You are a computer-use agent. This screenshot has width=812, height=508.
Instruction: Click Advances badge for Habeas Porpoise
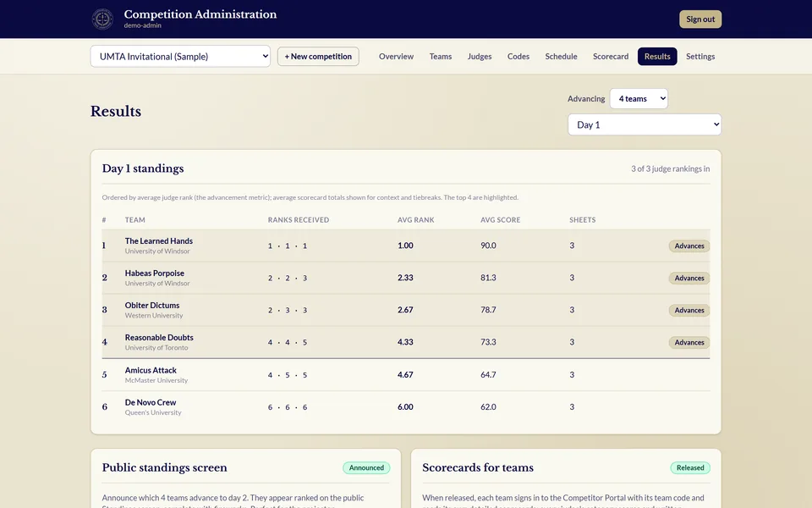point(689,279)
